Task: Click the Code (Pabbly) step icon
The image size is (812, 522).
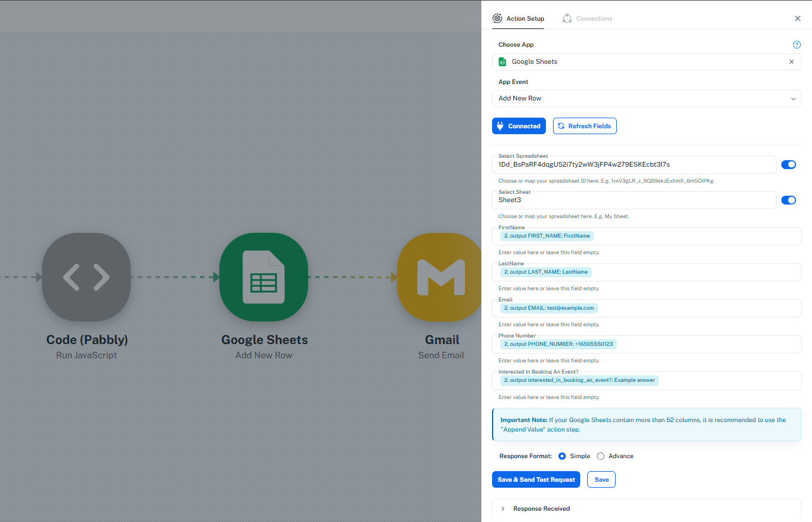Action: point(86,277)
